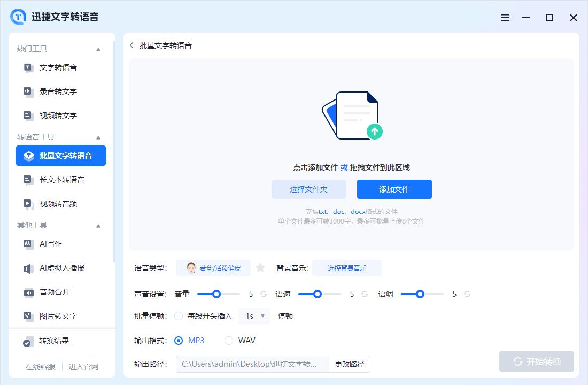Open 在线客服 link
This screenshot has width=588, height=385.
tap(41, 367)
